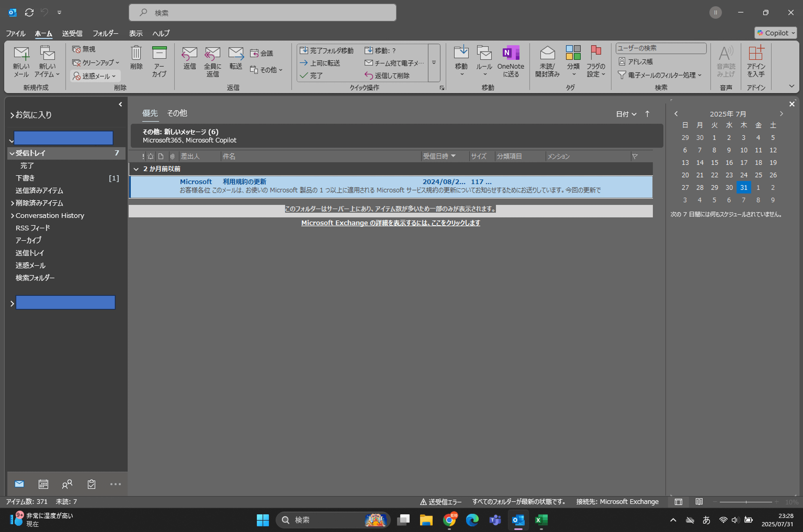Screen dimensions: 803x532
Task: Archive the message with アーカイブ icon
Action: pyautogui.click(x=159, y=62)
